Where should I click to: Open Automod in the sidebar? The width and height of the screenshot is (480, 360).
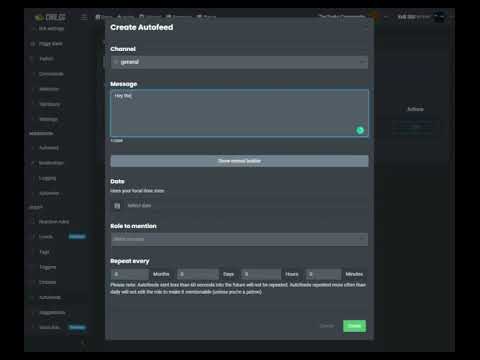point(49,148)
